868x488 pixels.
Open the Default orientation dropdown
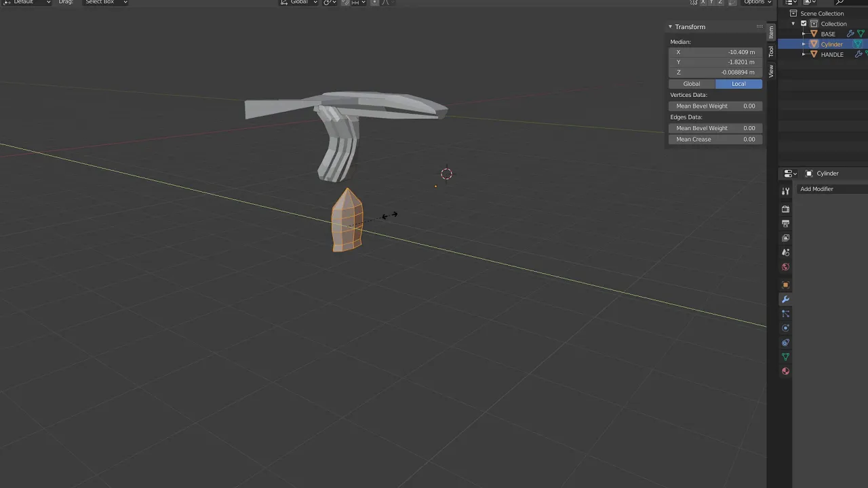[x=27, y=2]
